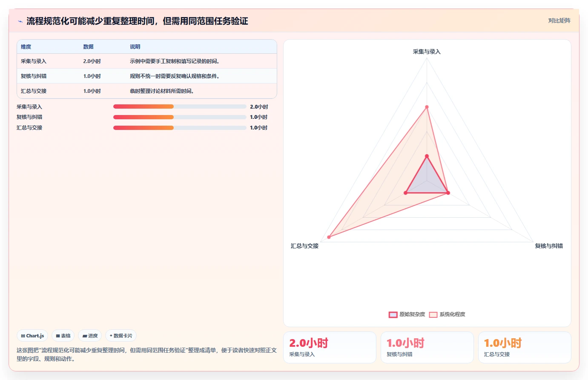The height and width of the screenshot is (380, 588).
Task: Click the 复核与纠错 radar axis label
Action: 549,246
